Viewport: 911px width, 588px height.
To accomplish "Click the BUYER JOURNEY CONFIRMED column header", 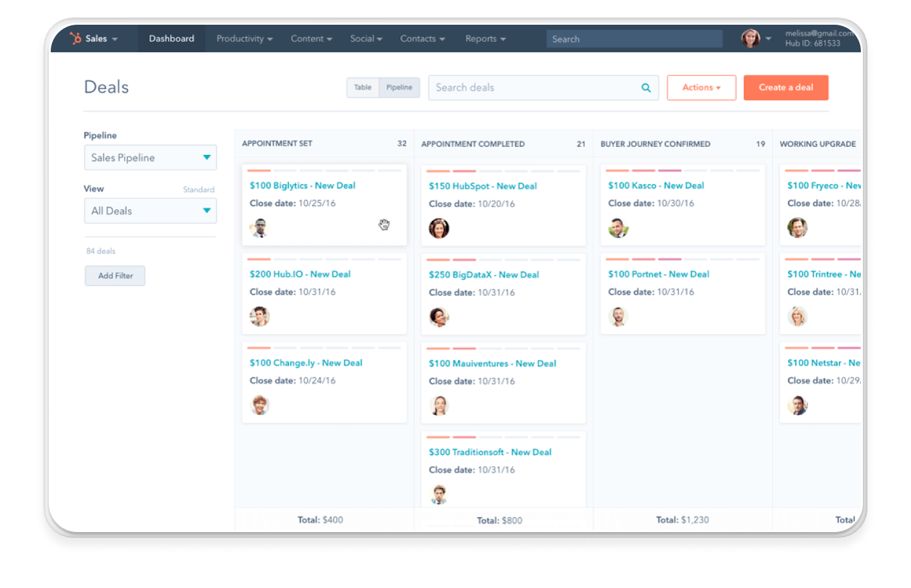I will click(655, 144).
